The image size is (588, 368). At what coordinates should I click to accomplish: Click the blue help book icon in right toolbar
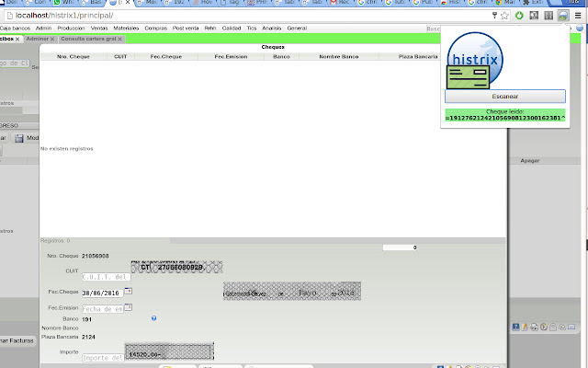point(515,328)
